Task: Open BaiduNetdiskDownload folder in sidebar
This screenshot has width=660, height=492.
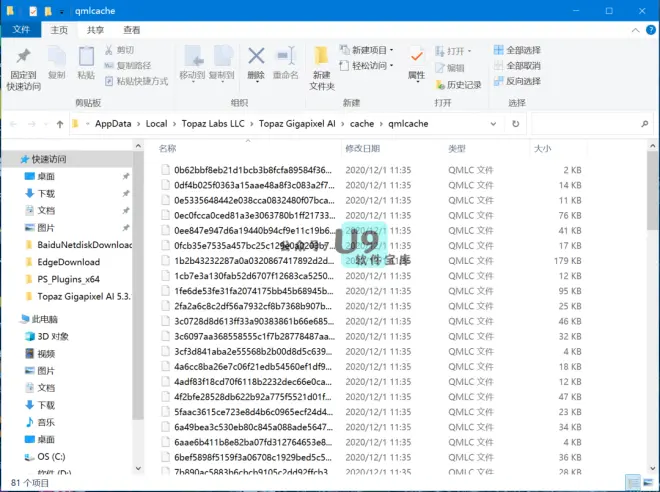Action: point(79,245)
